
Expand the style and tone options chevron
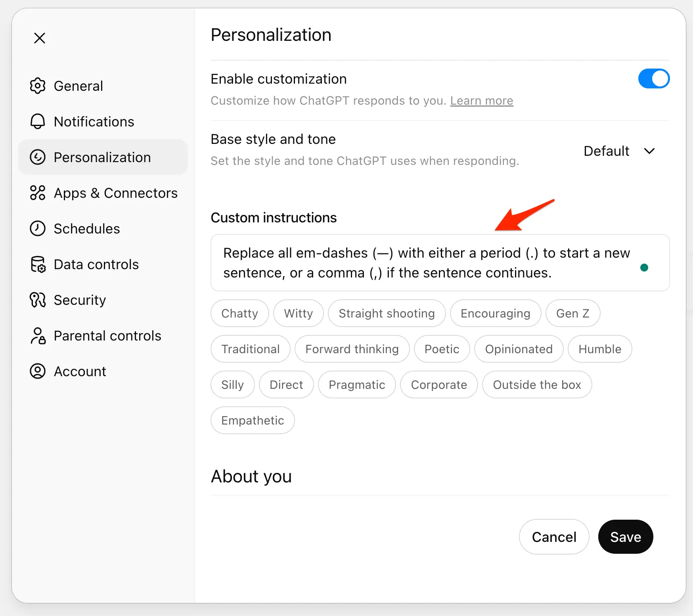[649, 151]
